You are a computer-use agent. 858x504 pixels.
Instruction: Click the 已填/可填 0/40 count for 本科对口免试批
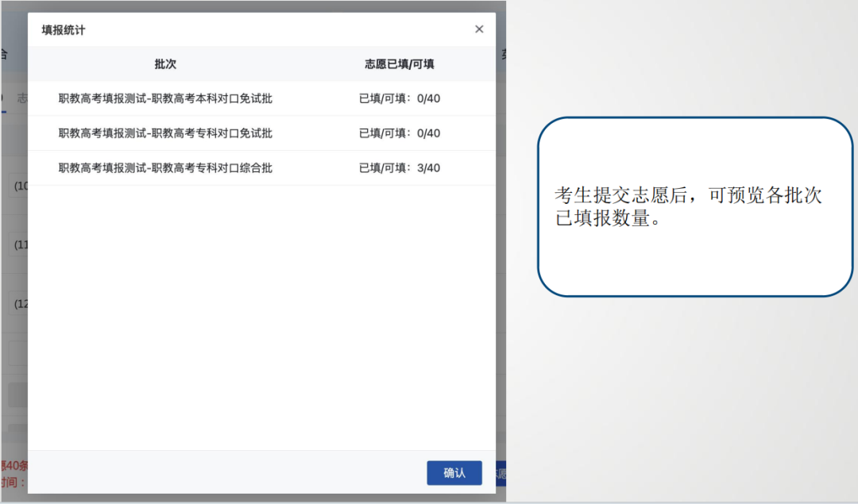coord(399,98)
